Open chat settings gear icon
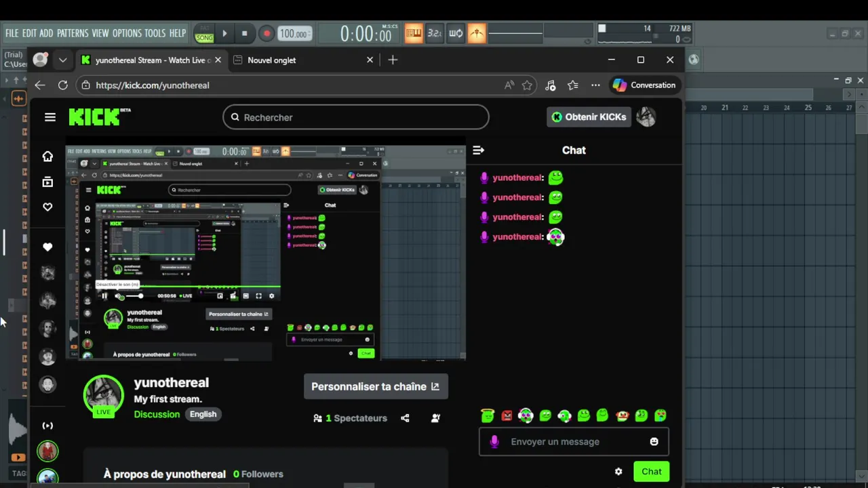 point(618,472)
